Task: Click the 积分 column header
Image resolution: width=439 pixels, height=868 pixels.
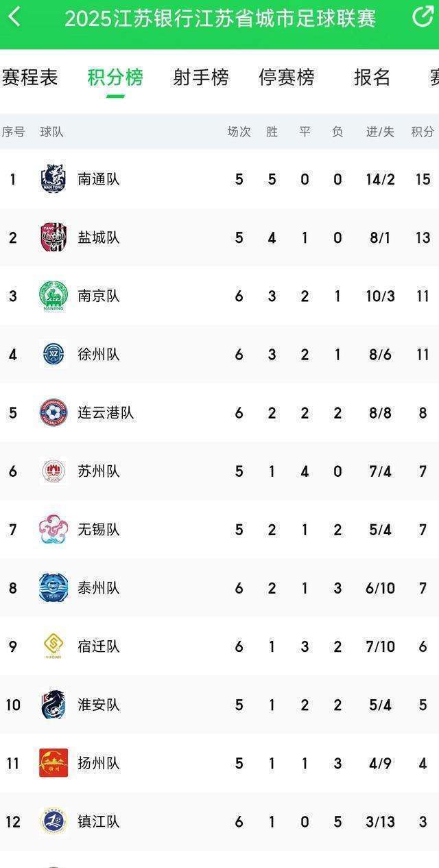Action: [x=423, y=132]
